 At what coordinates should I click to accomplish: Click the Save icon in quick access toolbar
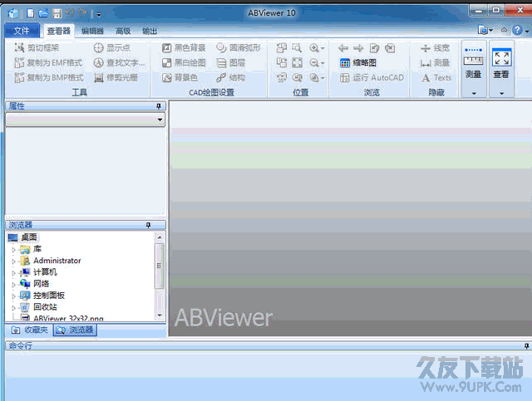(57, 13)
